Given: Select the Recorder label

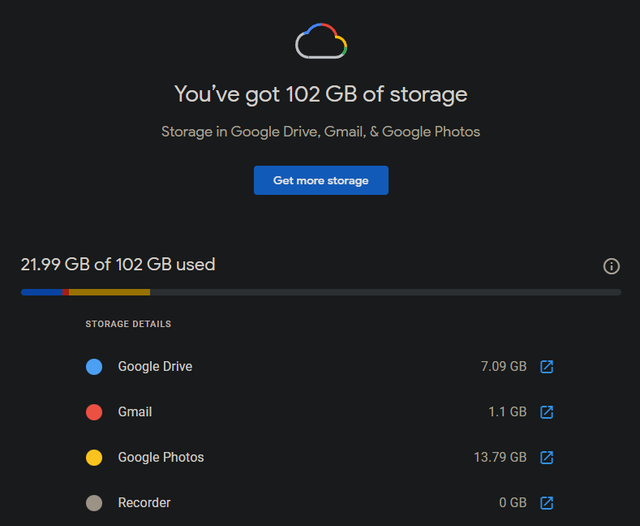Looking at the screenshot, I should (x=144, y=503).
